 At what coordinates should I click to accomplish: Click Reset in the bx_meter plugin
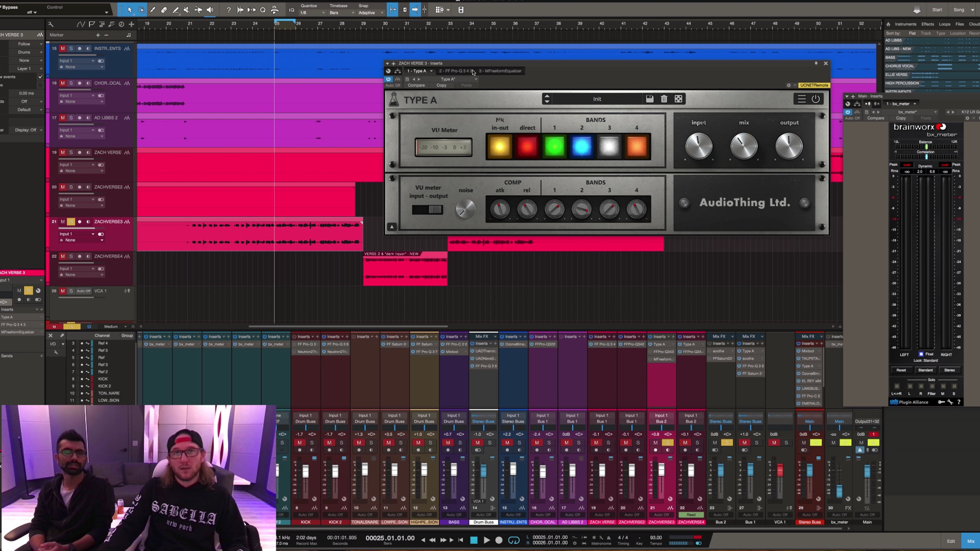pyautogui.click(x=901, y=370)
